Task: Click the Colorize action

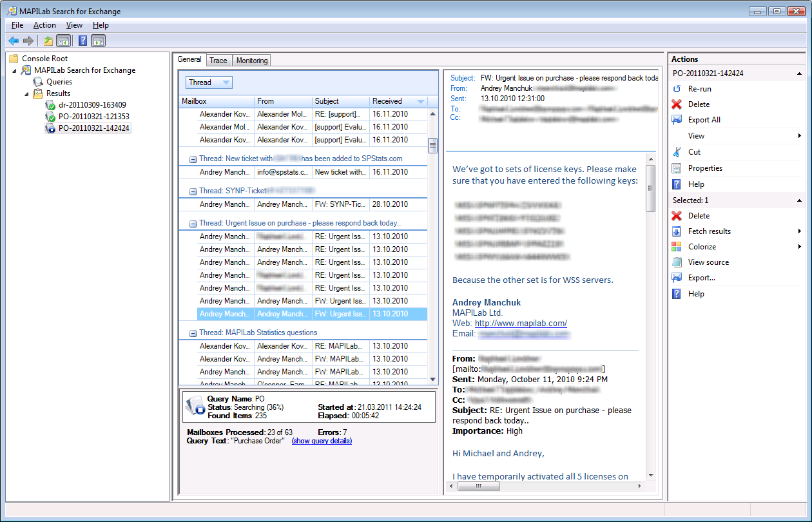Action: [x=702, y=247]
